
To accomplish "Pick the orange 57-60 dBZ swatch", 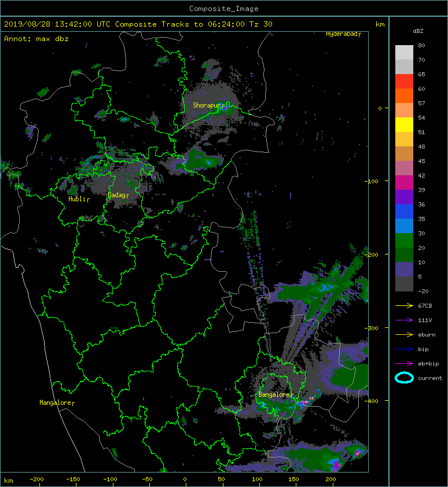I will (x=404, y=95).
